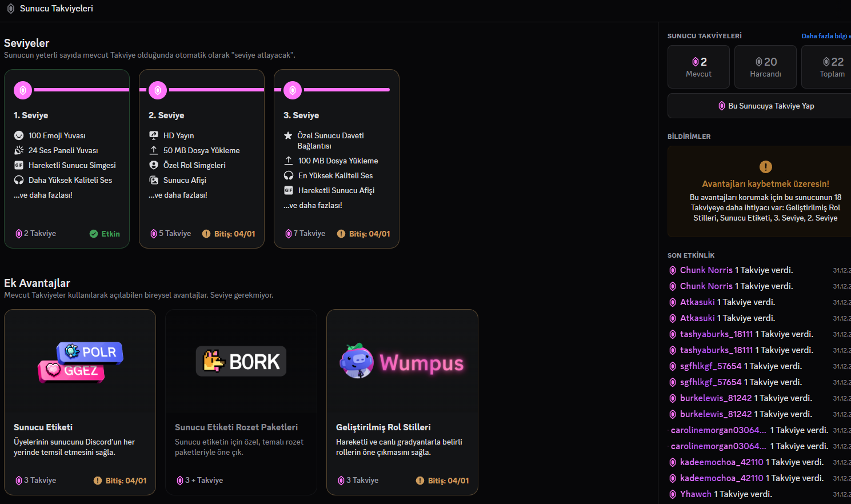This screenshot has width=851, height=504.
Task: Click the star icon beside Özel Sunucu Daveti Bağlantısı
Action: click(288, 135)
